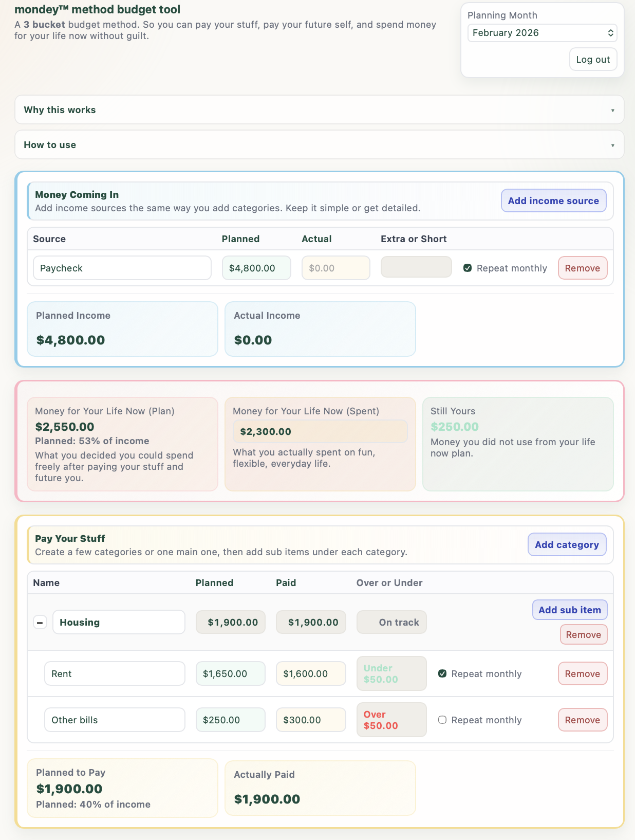Click the Planned Income $4,800.00 card
The width and height of the screenshot is (635, 840).
pos(122,329)
